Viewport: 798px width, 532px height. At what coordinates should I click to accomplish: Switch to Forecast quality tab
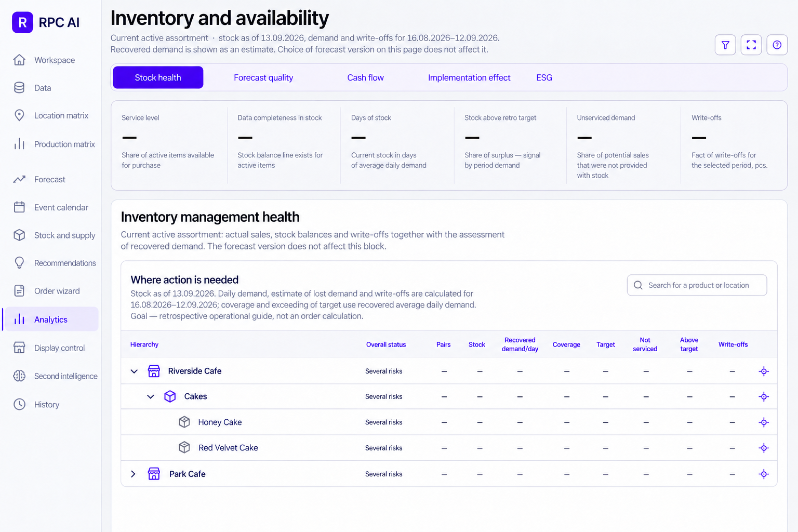(263, 77)
